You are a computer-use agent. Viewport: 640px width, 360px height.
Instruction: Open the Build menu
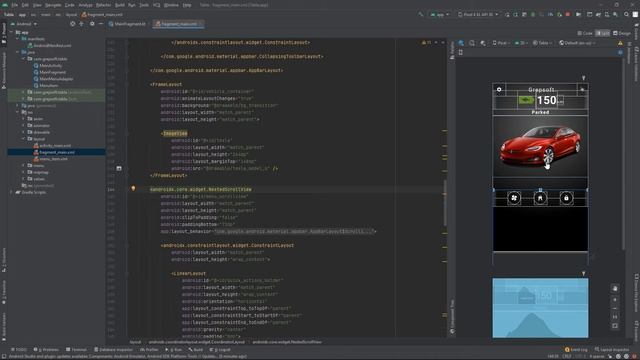point(120,5)
